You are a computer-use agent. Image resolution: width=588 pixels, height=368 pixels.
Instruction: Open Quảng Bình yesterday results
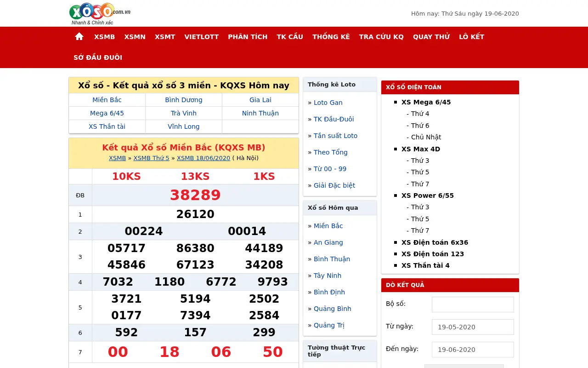pyautogui.click(x=333, y=309)
